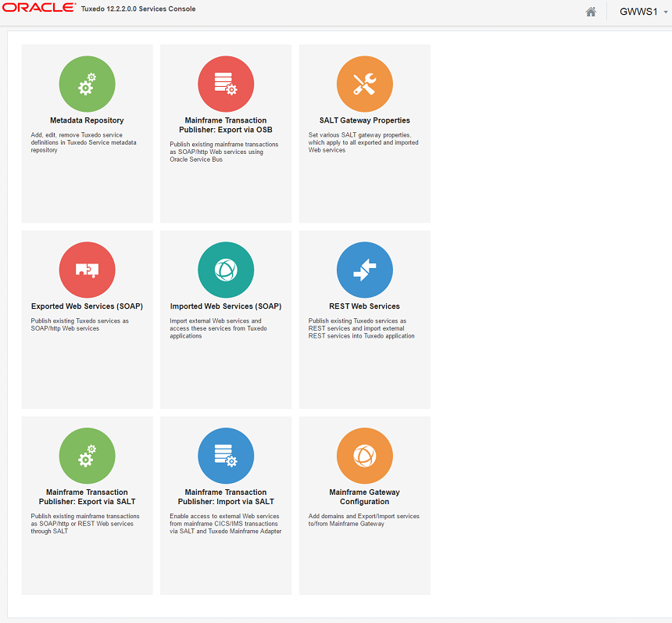This screenshot has height=623, width=672.
Task: Open the Metadata Repository green gear icon
Action: coord(87,84)
